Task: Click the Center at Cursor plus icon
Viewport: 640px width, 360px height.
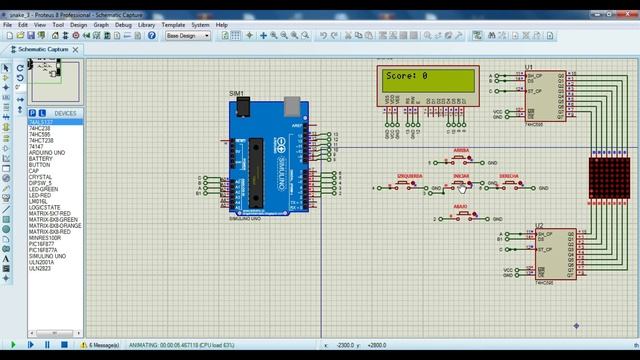Action: pos(263,36)
